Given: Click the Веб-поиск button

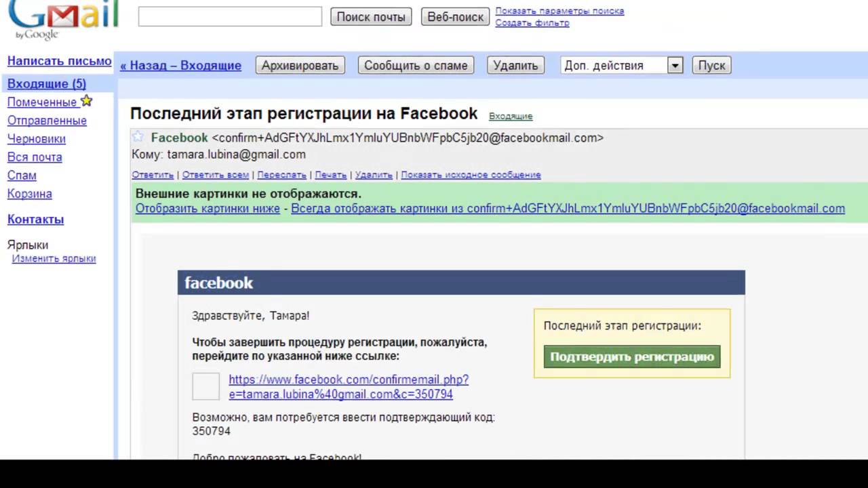Looking at the screenshot, I should (455, 17).
